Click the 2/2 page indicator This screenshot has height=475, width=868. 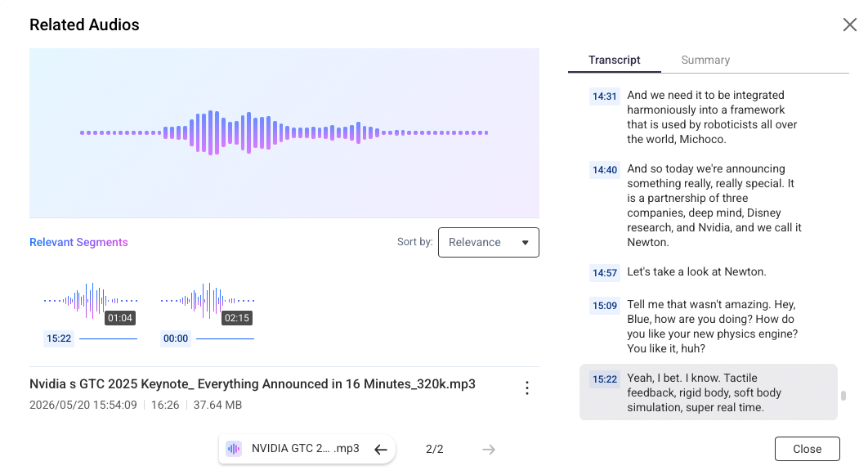435,450
